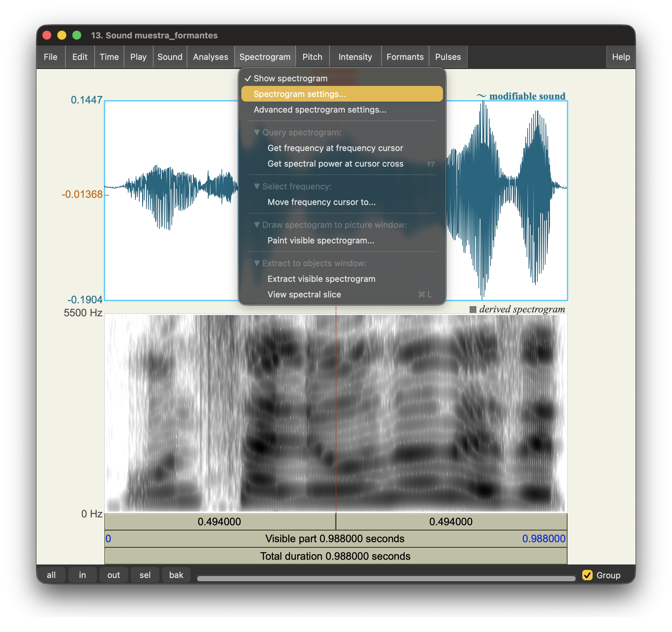This screenshot has height=632, width=672.
Task: Click the derived spectrogram icon label
Action: [x=473, y=309]
